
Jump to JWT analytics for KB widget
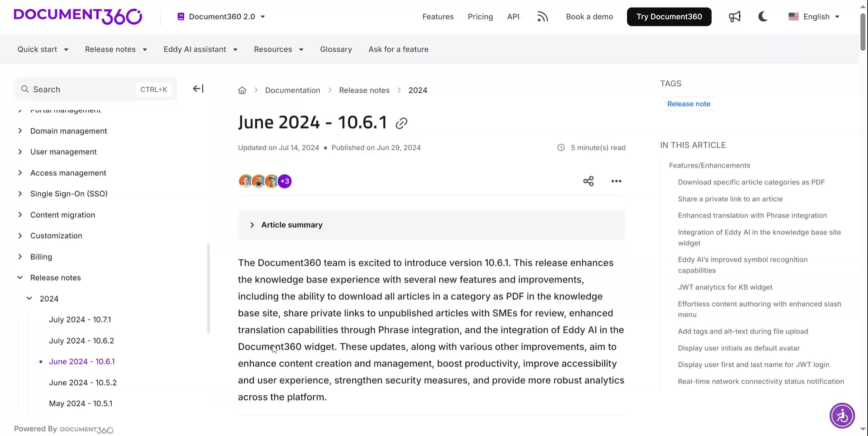(725, 287)
